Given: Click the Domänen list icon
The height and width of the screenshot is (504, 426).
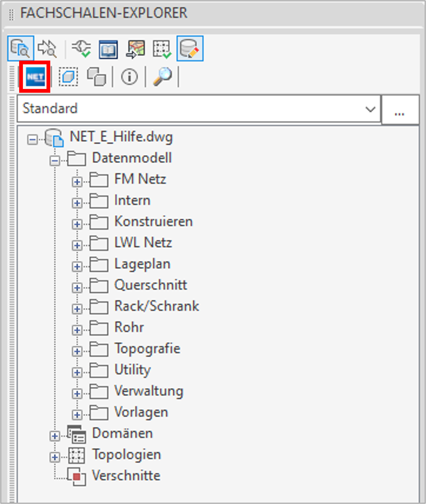Looking at the screenshot, I should pos(77,435).
